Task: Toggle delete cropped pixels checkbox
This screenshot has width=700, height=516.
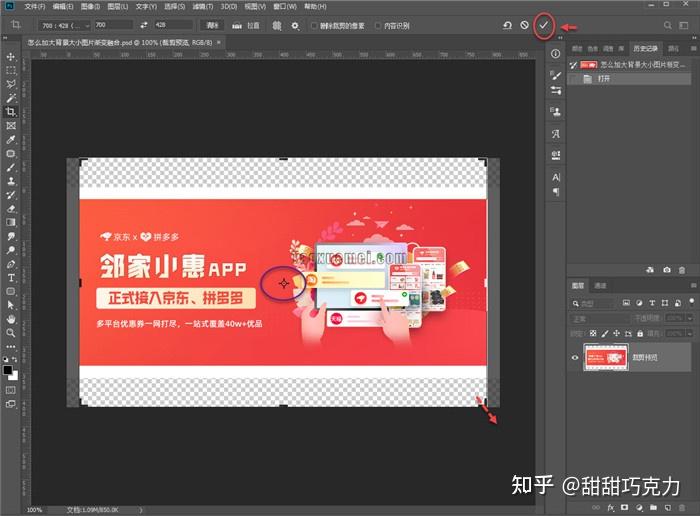Action: pyautogui.click(x=314, y=26)
